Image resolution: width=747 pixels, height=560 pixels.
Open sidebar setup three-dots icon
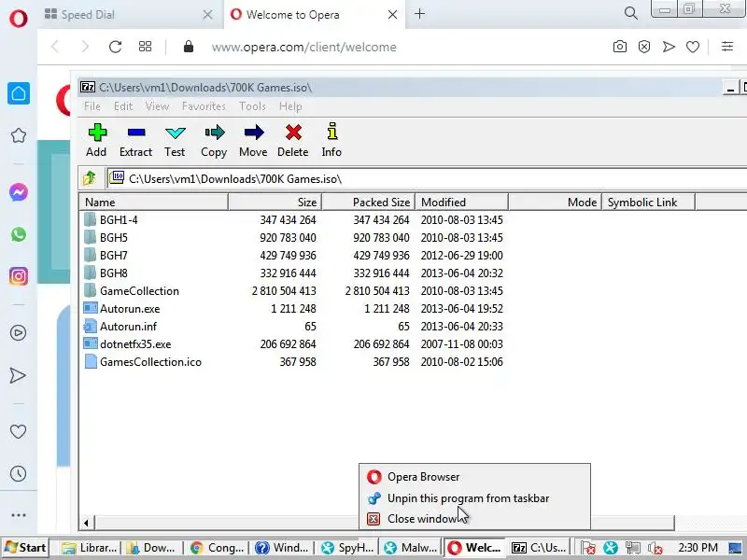[x=19, y=515]
